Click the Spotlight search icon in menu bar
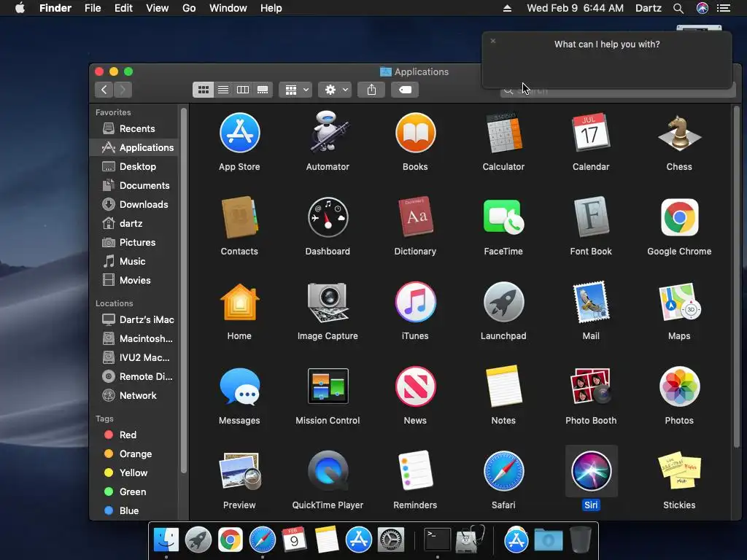747x560 pixels. coord(678,8)
